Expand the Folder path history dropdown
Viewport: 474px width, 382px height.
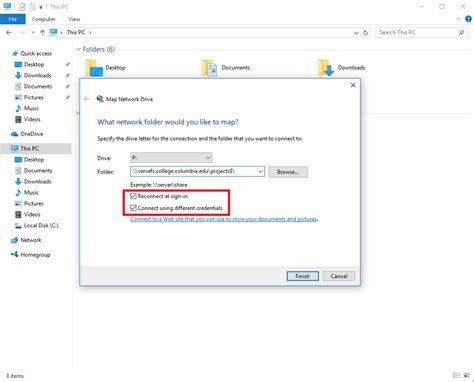pyautogui.click(x=260, y=171)
